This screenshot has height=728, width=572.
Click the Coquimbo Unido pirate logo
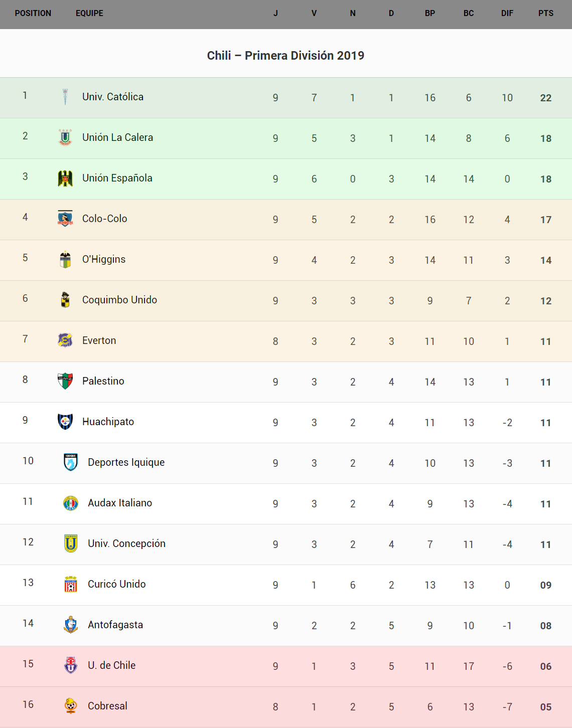[x=65, y=300]
